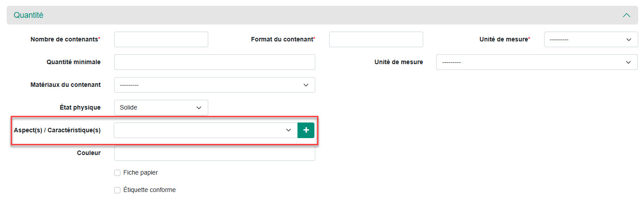Image resolution: width=644 pixels, height=204 pixels.
Task: Click the Matériaux du contenant label
Action: (x=66, y=85)
